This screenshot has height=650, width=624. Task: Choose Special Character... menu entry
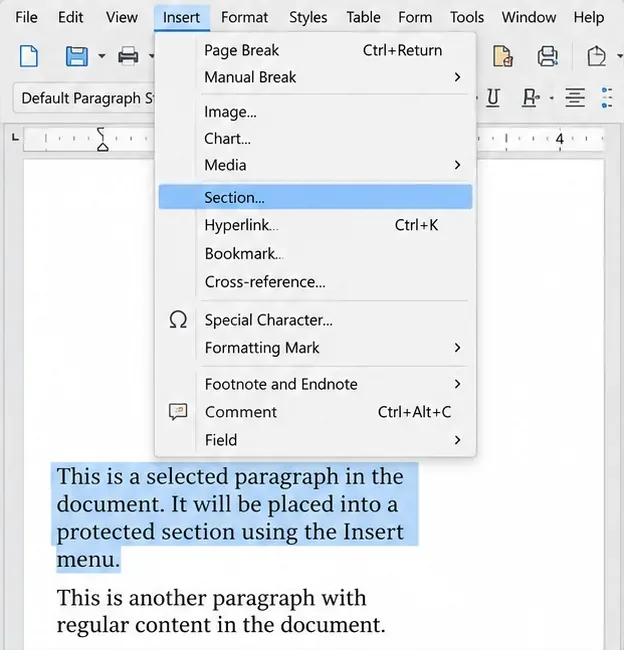pyautogui.click(x=315, y=320)
